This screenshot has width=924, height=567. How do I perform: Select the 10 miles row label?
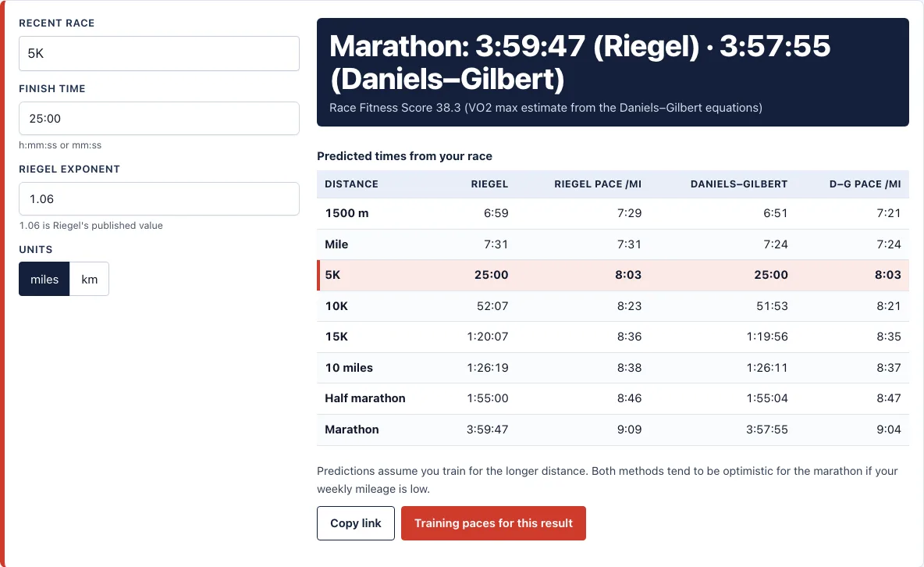tap(349, 368)
